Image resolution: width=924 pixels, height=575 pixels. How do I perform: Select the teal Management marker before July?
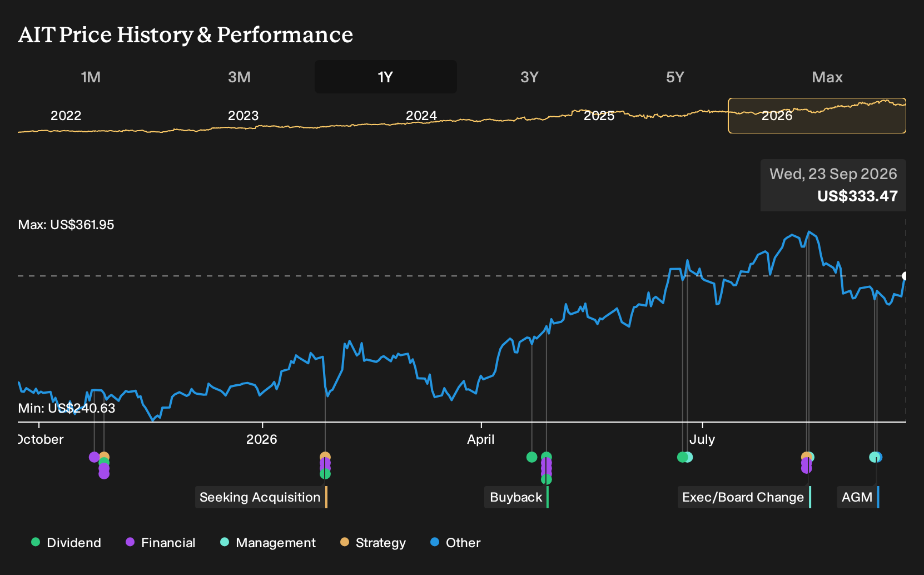pos(689,457)
